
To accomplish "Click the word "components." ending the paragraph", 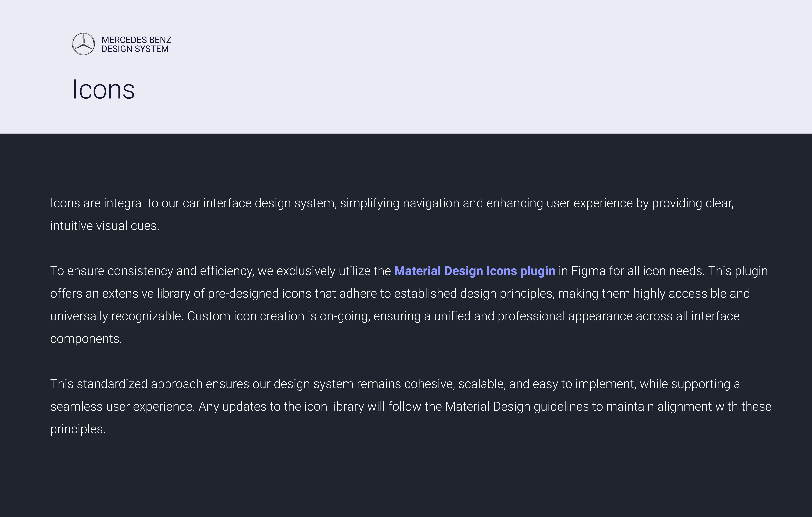I will tap(86, 339).
